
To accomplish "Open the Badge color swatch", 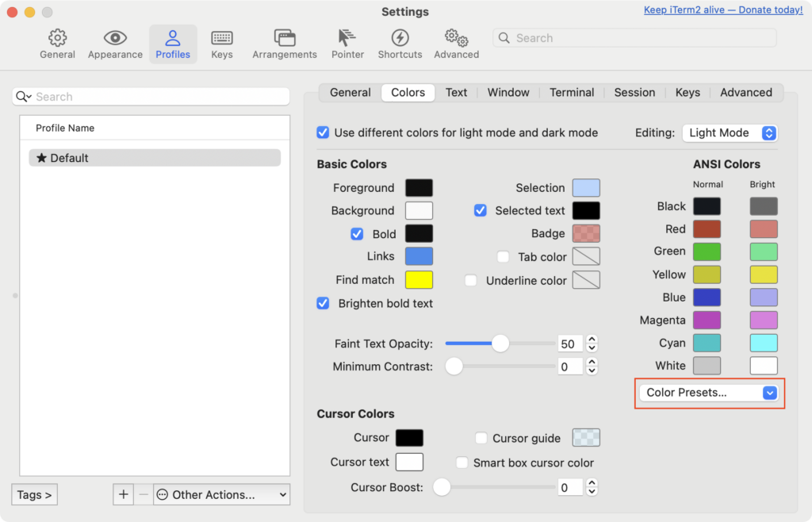I will tap(586, 233).
